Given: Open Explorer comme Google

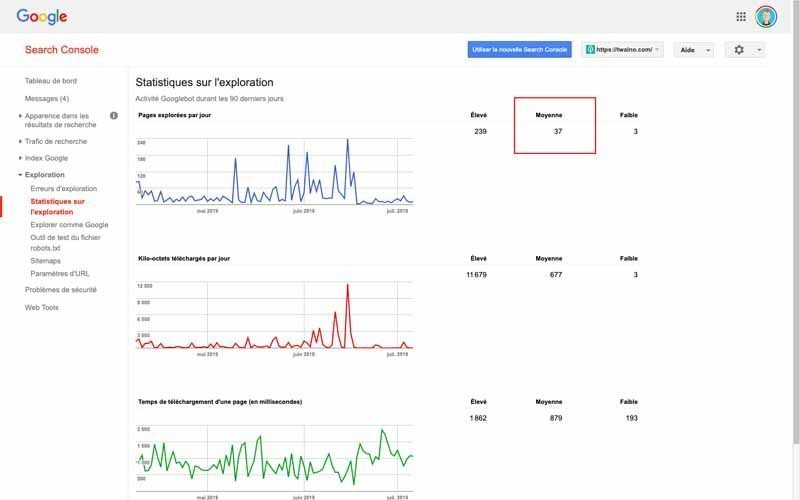Looking at the screenshot, I should (69, 224).
